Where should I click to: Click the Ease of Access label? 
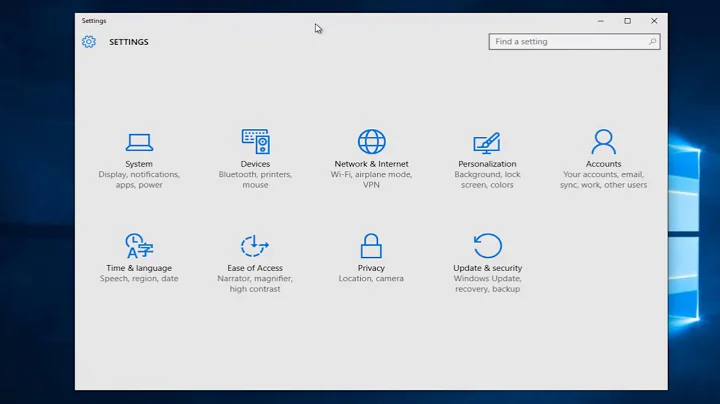pyautogui.click(x=255, y=268)
